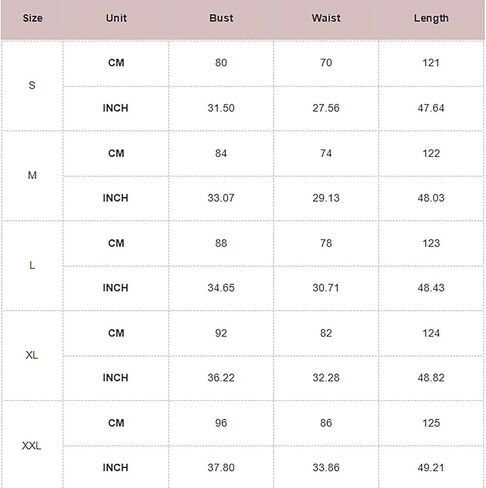Select the length value 48.43

[x=431, y=288]
